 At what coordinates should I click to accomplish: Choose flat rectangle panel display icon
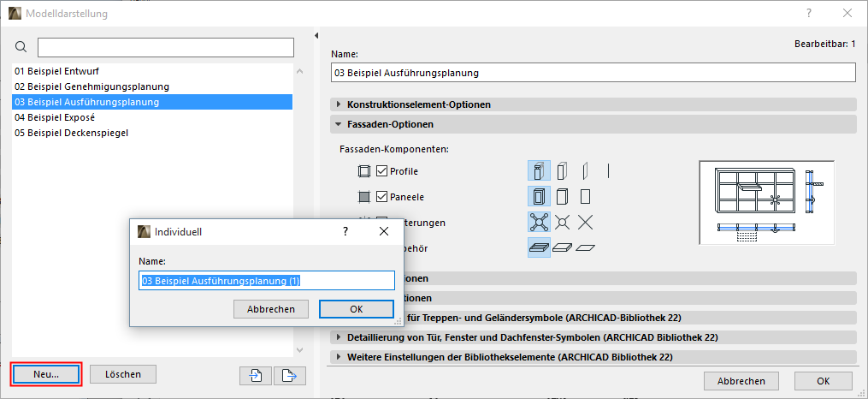pyautogui.click(x=585, y=196)
